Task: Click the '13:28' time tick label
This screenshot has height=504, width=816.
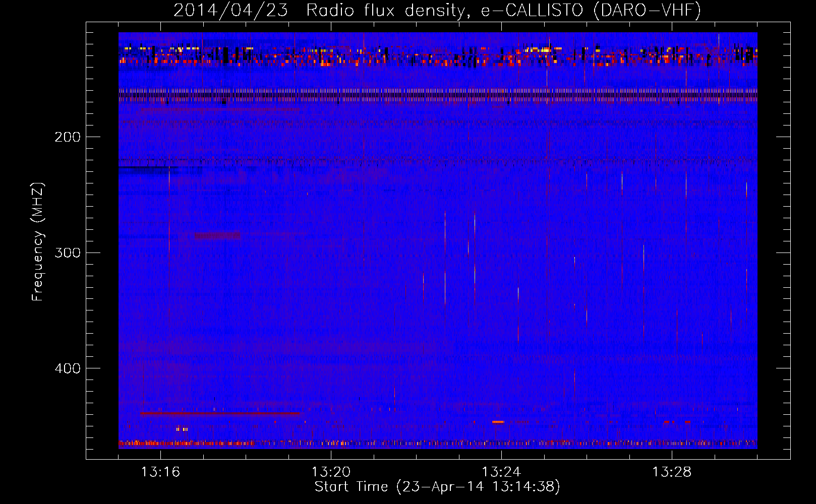Action: click(x=672, y=472)
